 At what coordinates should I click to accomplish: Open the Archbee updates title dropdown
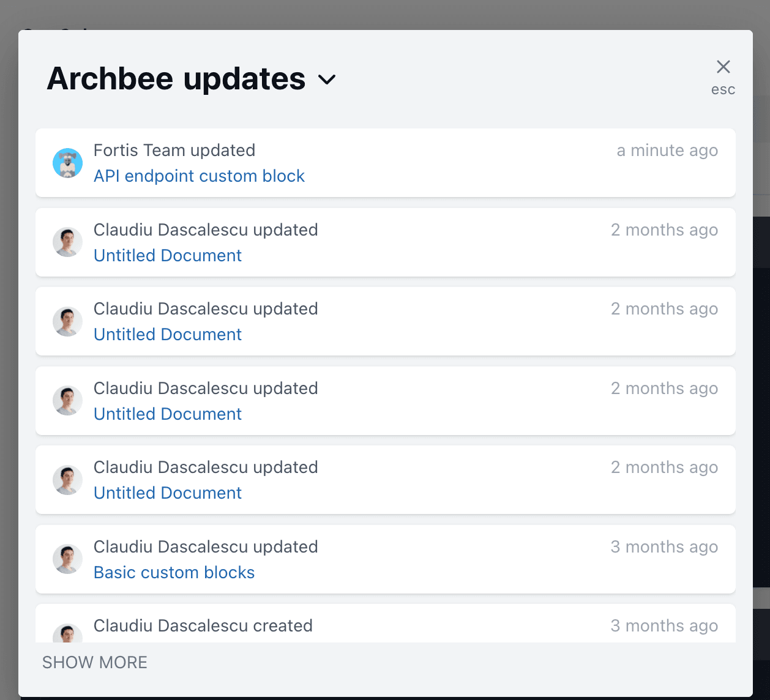176,79
